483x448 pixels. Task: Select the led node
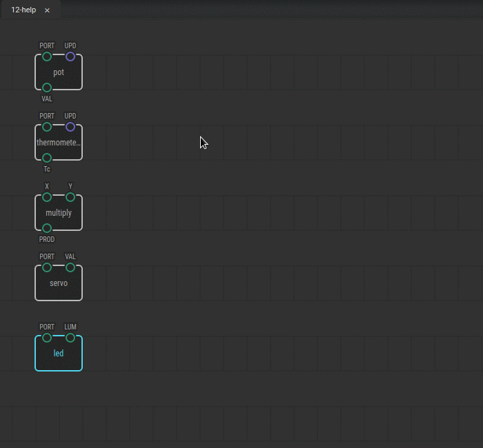pos(59,354)
